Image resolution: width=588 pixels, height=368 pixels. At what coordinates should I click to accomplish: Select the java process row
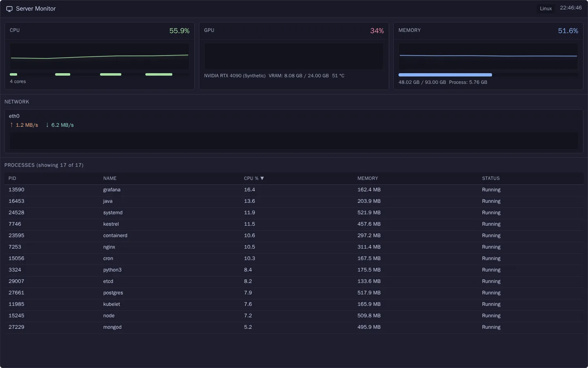tap(294, 201)
